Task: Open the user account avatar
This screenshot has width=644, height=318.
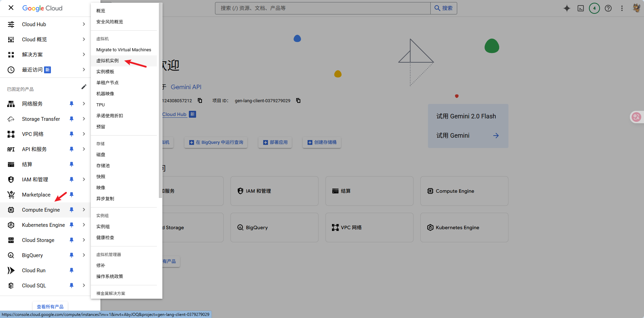Action: pyautogui.click(x=636, y=8)
